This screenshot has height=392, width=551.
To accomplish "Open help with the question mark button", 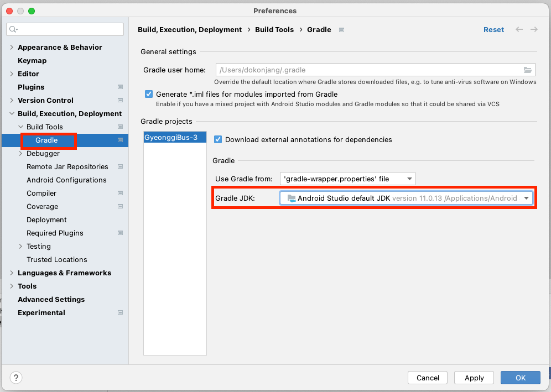I will [x=16, y=378].
